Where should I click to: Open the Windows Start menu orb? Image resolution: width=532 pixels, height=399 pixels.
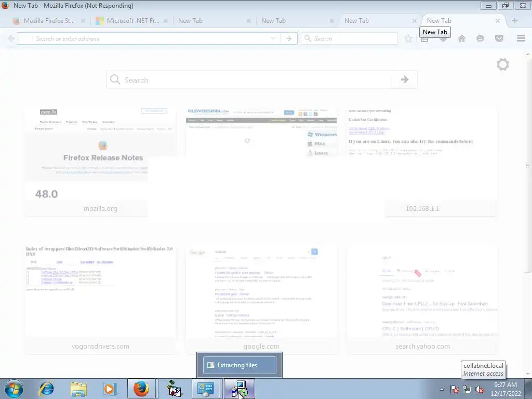14,389
